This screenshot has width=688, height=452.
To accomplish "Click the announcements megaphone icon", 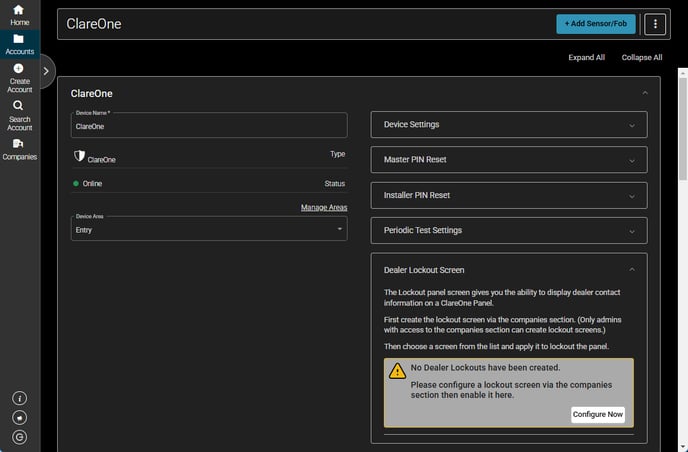I will pyautogui.click(x=19, y=417).
